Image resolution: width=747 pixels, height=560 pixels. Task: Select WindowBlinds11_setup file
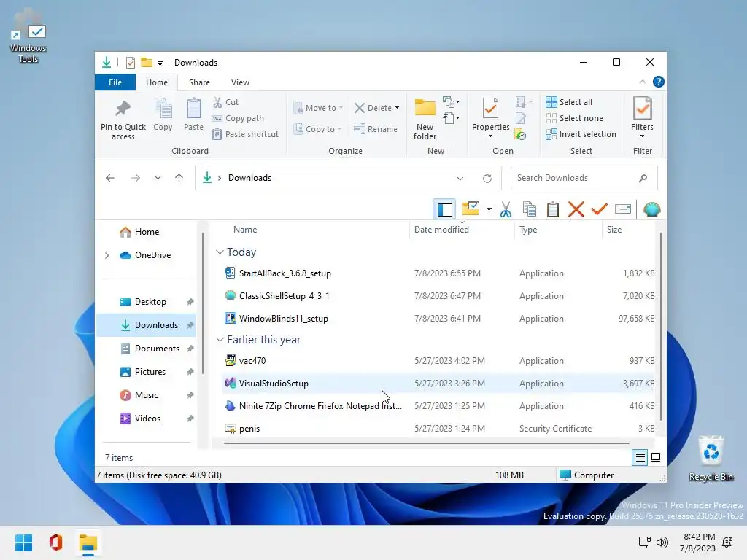[438, 319]
